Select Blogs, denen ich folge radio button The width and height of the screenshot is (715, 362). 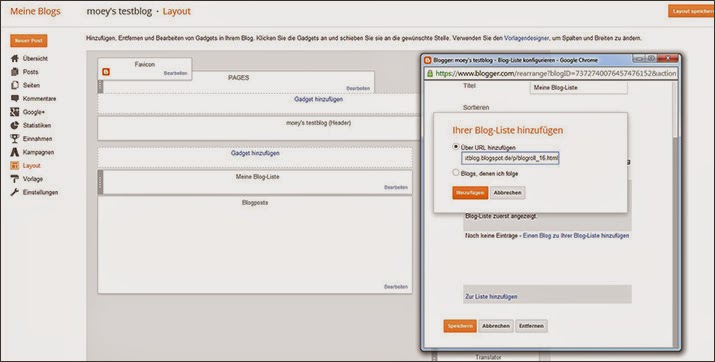(x=456, y=173)
